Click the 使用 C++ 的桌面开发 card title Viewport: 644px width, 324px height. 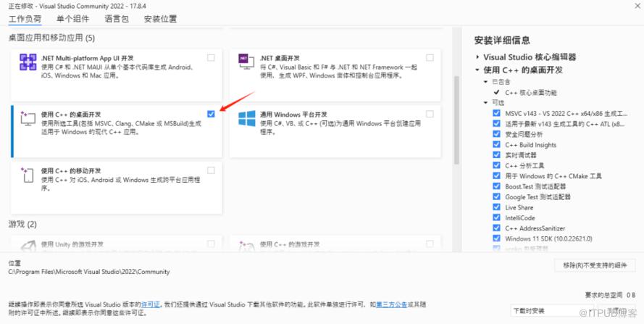(x=71, y=115)
